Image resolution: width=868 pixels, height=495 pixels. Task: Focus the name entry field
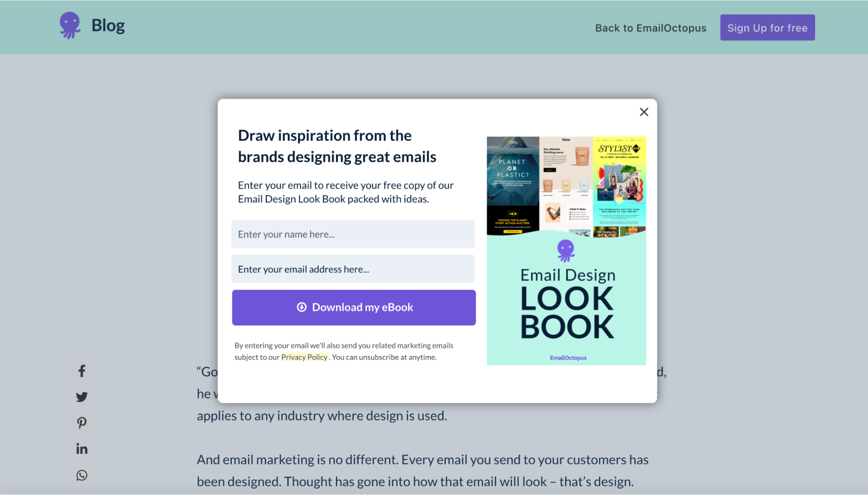tap(353, 234)
